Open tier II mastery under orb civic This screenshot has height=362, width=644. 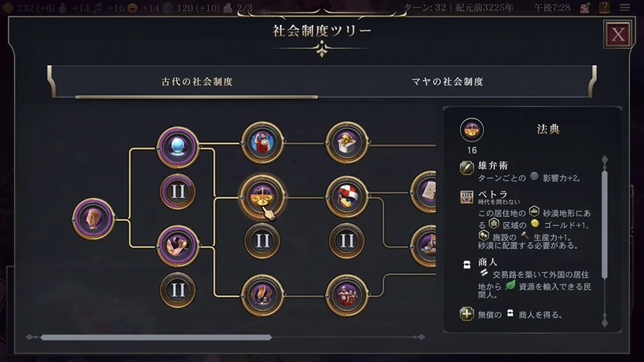coord(177,191)
